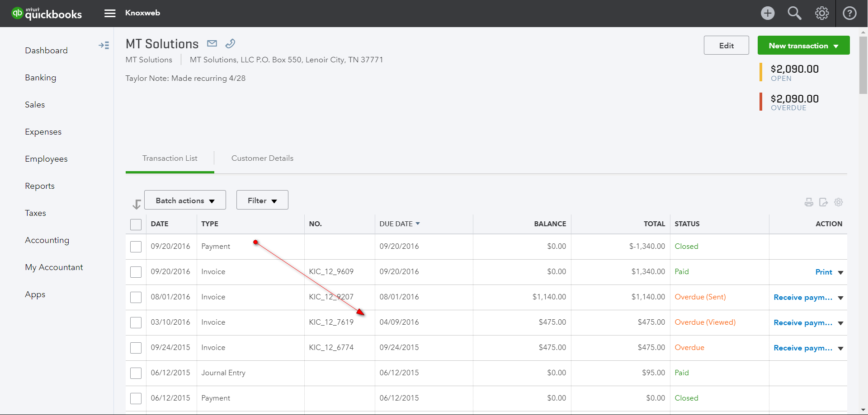This screenshot has width=868, height=415.
Task: Tick checkbox for invoice KIC_12_9609
Action: 136,272
